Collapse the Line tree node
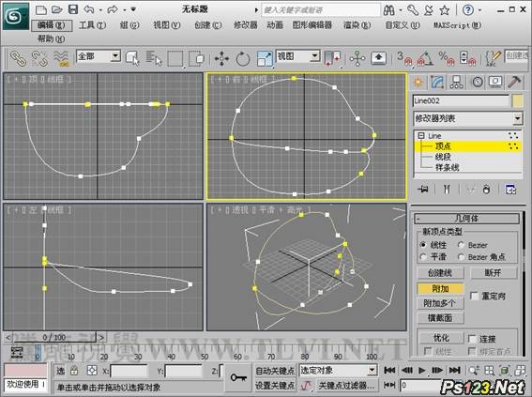The image size is (532, 397). [x=421, y=136]
